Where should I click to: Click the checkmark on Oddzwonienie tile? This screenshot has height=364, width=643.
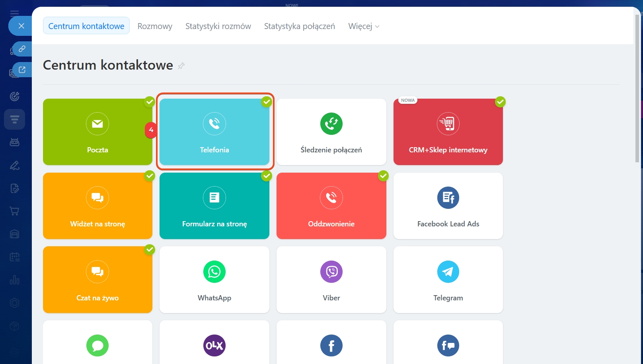(x=383, y=176)
